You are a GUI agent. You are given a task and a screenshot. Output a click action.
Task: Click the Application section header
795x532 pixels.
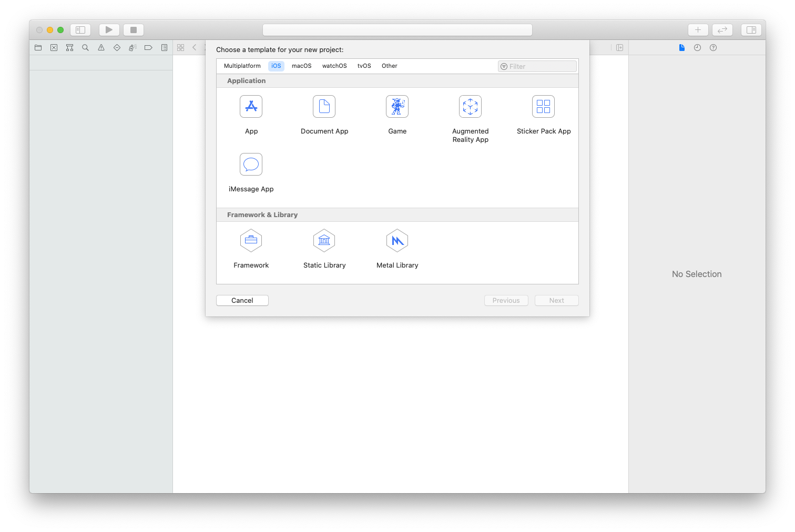pyautogui.click(x=397, y=80)
